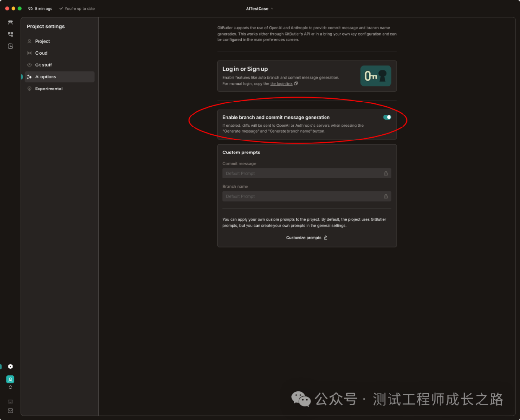The height and width of the screenshot is (420, 520).
Task: Open the branches icon in left rail
Action: [x=10, y=34]
